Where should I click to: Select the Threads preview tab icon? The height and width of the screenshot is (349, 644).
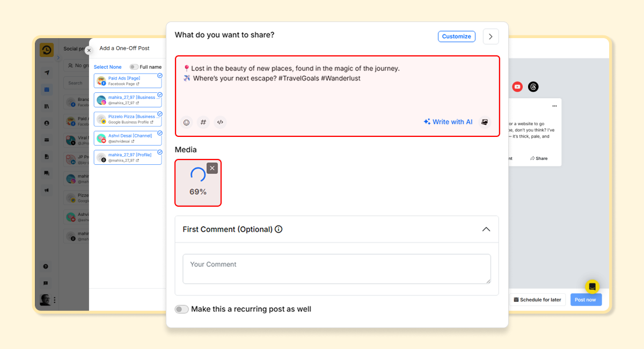(x=533, y=86)
